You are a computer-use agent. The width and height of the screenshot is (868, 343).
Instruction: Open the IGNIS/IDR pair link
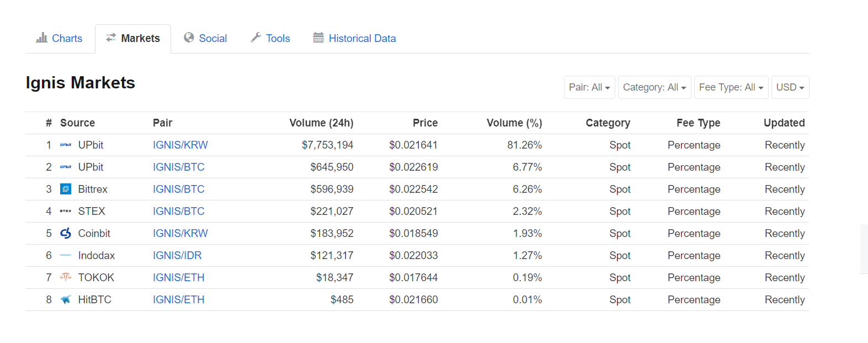click(x=177, y=255)
